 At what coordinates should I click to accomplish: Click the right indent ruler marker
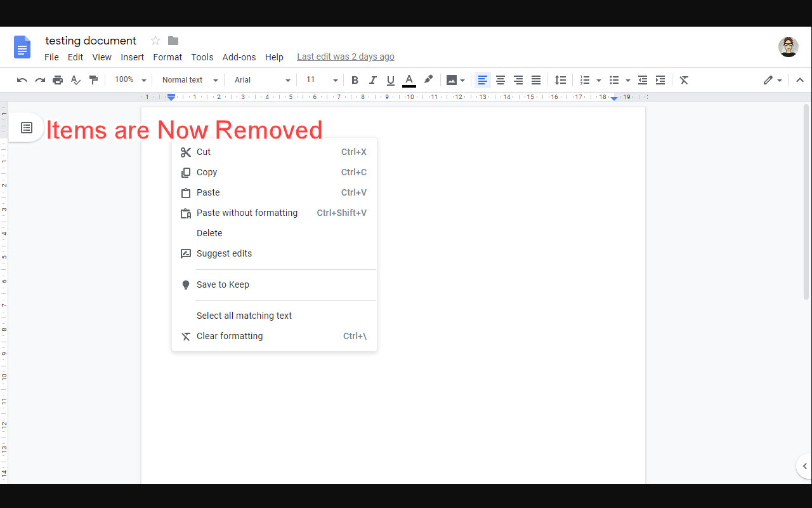(x=614, y=98)
